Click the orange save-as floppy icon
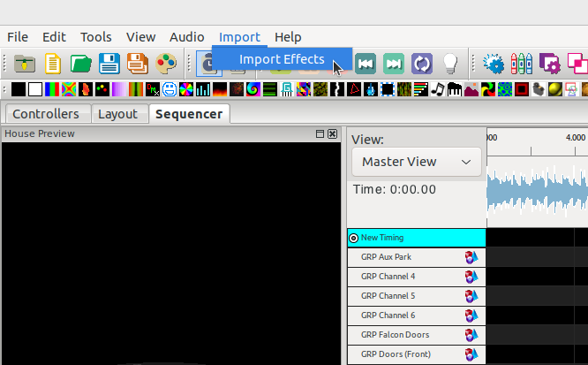This screenshot has height=365, width=588. click(137, 64)
